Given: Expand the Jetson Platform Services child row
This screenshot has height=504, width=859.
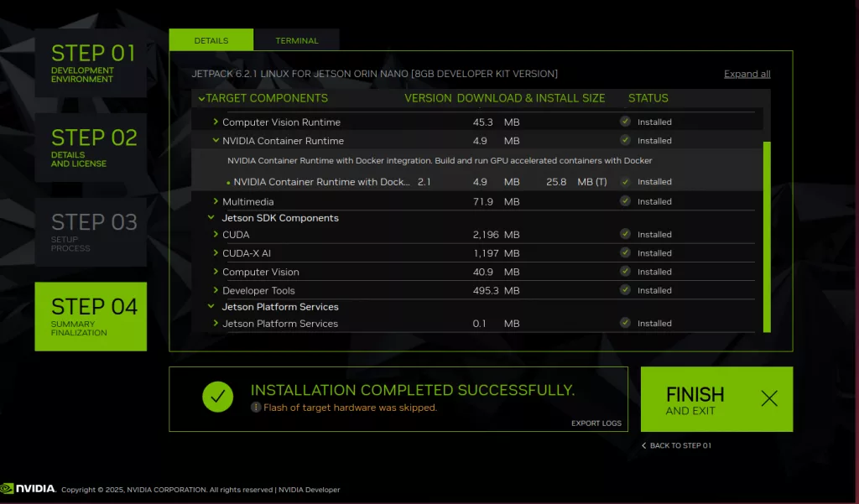Looking at the screenshot, I should [x=216, y=323].
